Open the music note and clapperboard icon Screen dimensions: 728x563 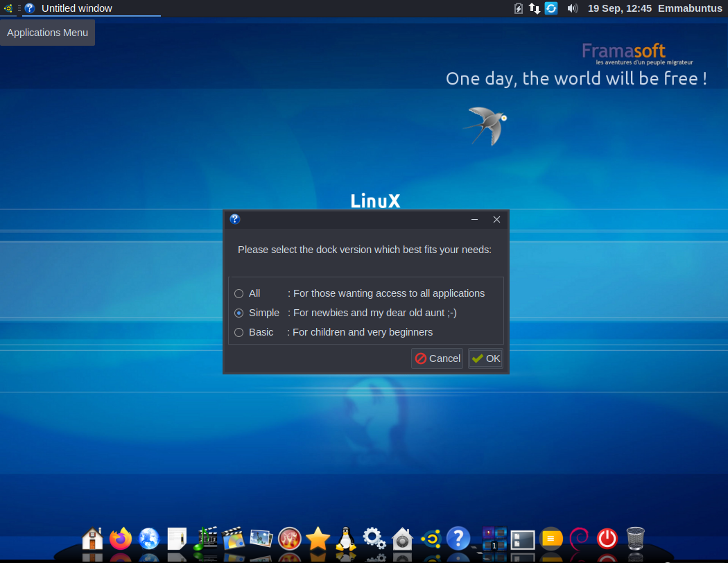(x=205, y=539)
